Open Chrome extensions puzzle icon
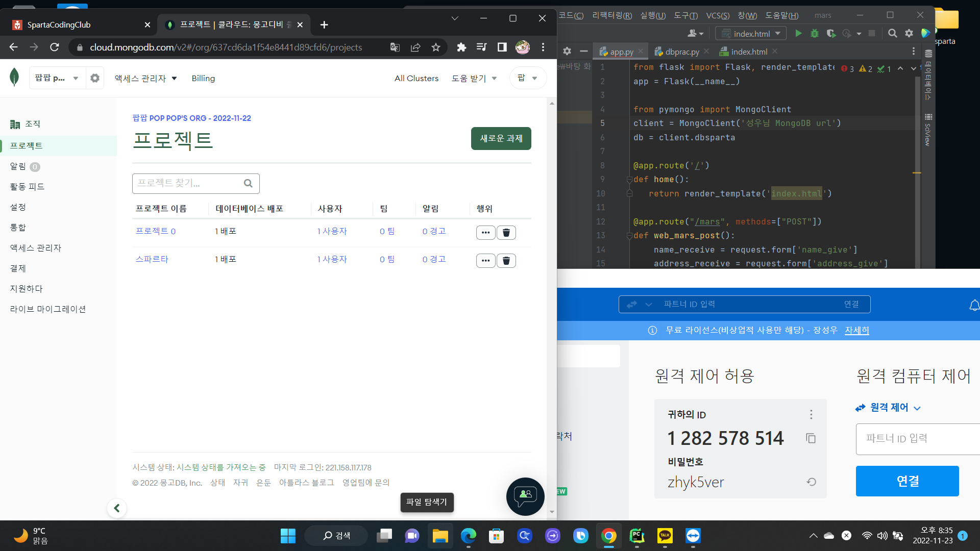 click(461, 47)
